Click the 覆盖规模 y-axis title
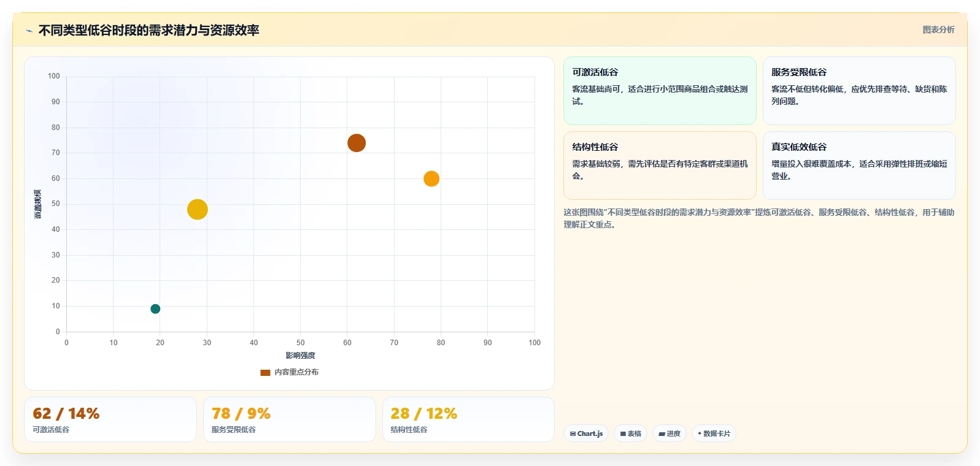 (x=38, y=204)
